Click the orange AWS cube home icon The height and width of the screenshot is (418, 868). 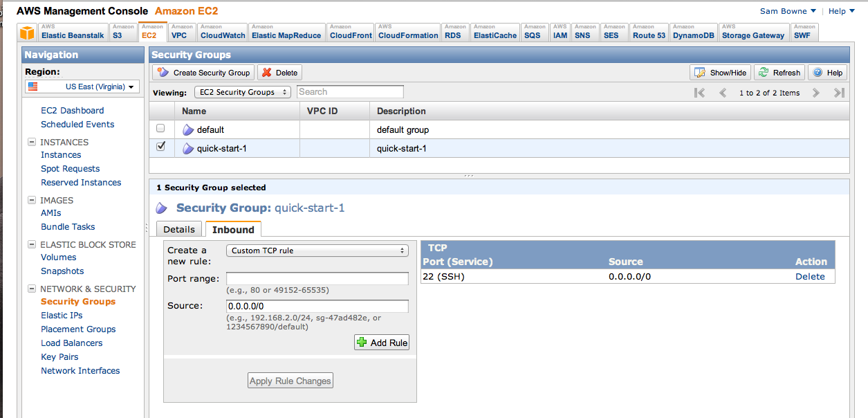(x=27, y=33)
